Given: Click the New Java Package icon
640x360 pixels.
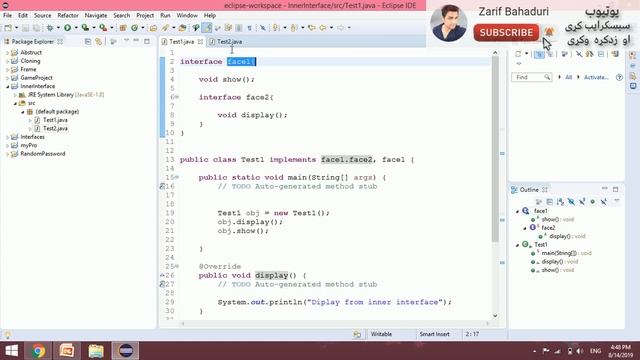Looking at the screenshot, I should pos(123,28).
